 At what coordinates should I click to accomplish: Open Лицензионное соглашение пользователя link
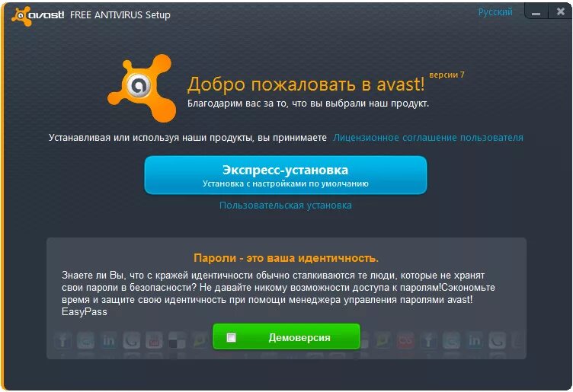(x=428, y=138)
